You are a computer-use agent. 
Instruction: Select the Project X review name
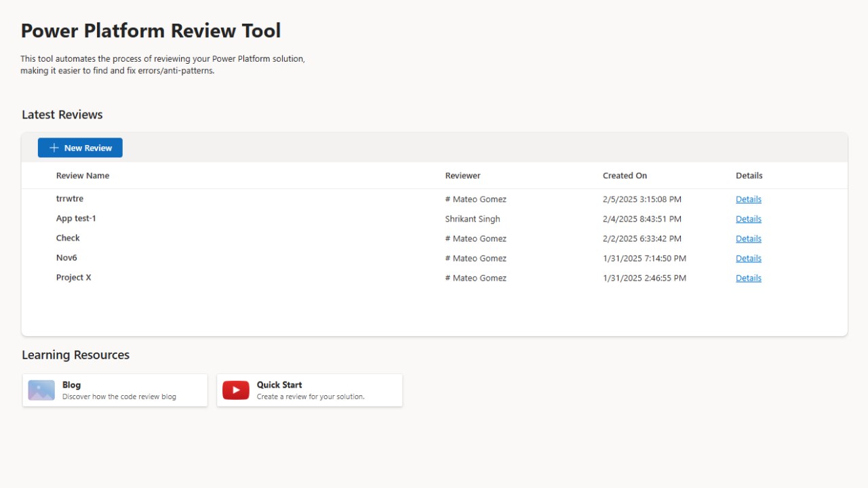(74, 277)
